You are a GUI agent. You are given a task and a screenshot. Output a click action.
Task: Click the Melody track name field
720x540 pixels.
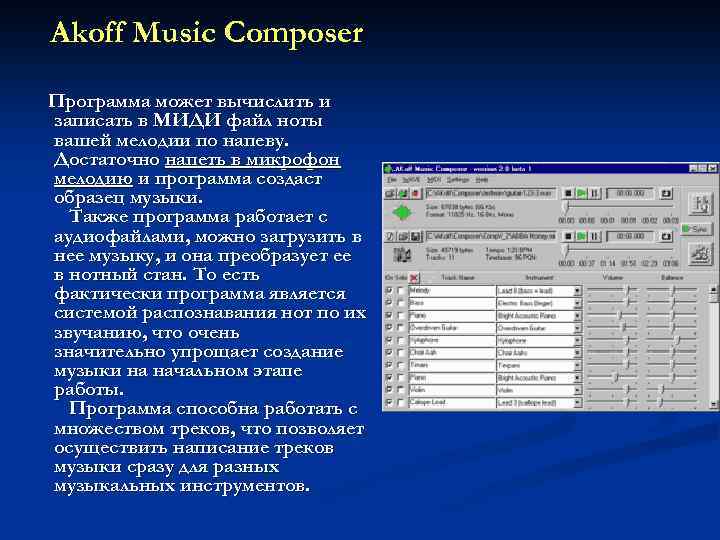tap(452, 290)
